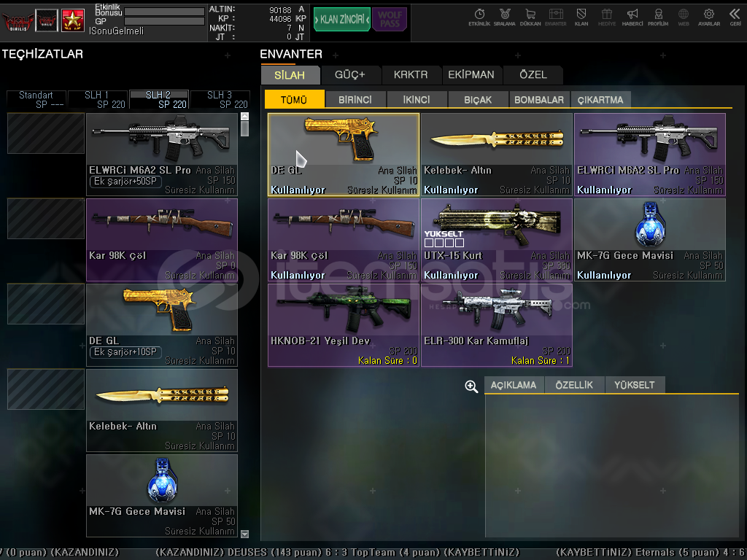Click the ALTIN balance 90188
Screen dimensions: 747x560
[x=280, y=10]
